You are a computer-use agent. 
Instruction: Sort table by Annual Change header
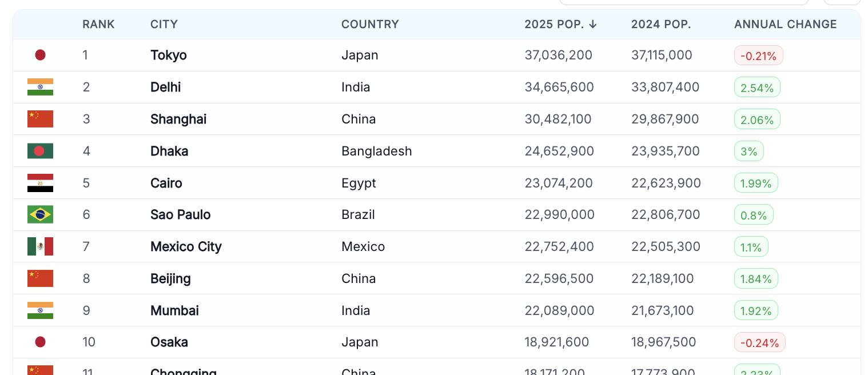[785, 24]
